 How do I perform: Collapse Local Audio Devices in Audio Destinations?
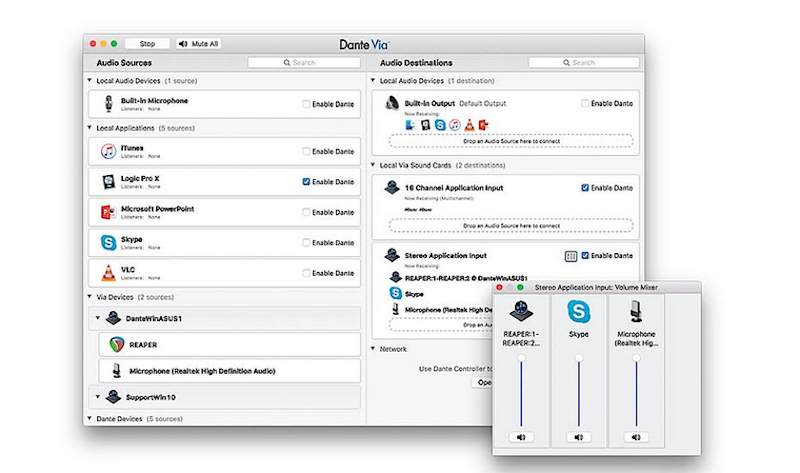(373, 80)
